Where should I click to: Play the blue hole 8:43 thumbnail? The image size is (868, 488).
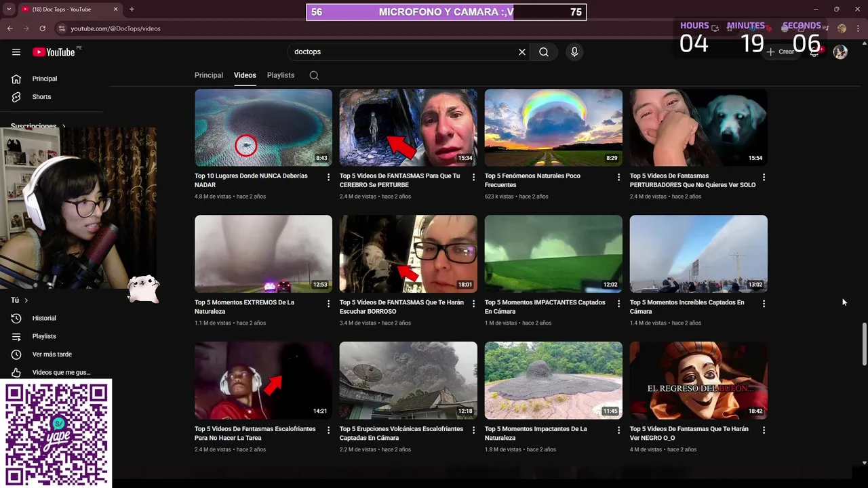point(263,127)
